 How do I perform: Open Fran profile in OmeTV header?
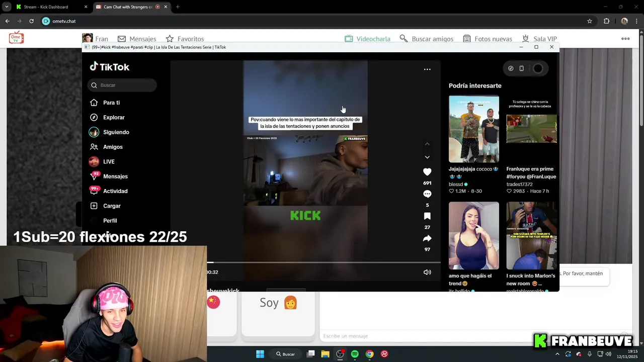(x=95, y=39)
